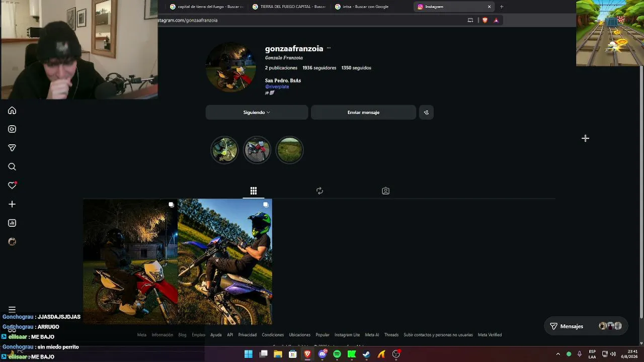
Task: Click the microphone icon in system tray
Action: click(580, 354)
